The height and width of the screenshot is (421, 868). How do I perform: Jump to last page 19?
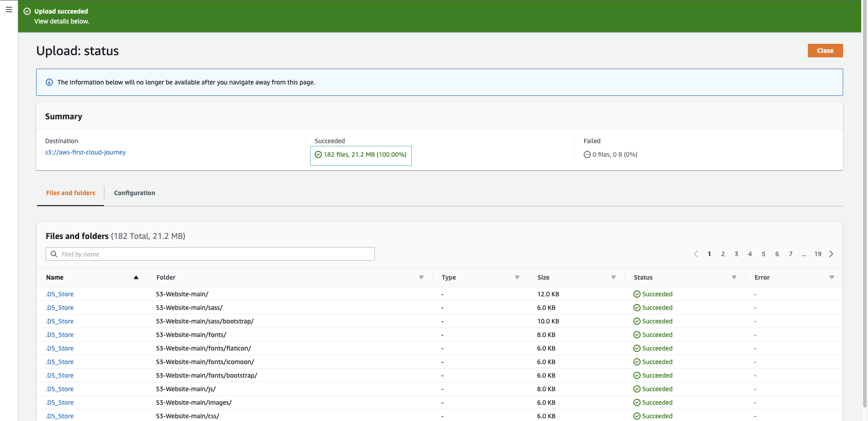(818, 254)
